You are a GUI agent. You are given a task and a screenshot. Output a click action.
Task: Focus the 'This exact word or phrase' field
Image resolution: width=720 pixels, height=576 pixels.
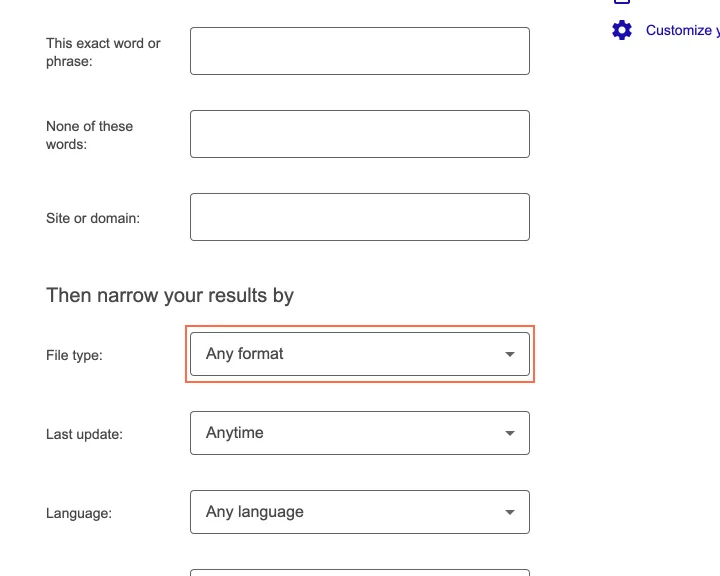[x=360, y=51]
